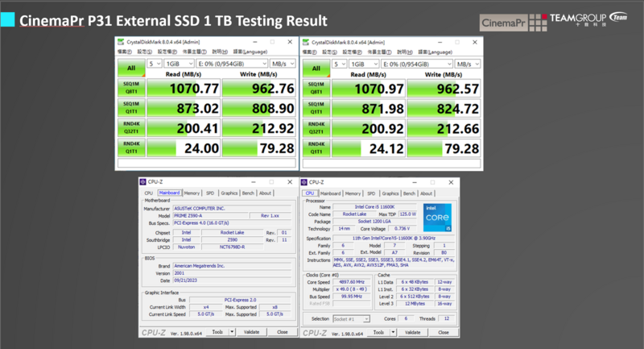644x349 pixels.
Task: Open Help (H) menu in right CrystalDiskMark
Action: [x=405, y=52]
